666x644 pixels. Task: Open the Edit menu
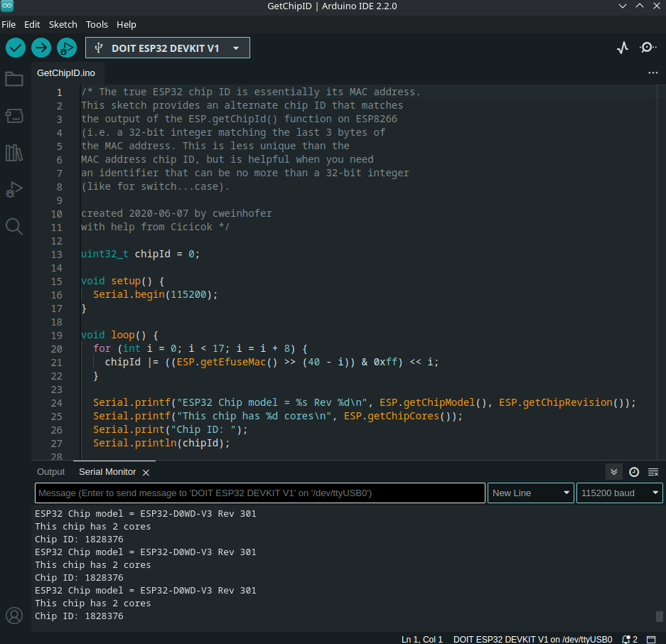pyautogui.click(x=32, y=25)
